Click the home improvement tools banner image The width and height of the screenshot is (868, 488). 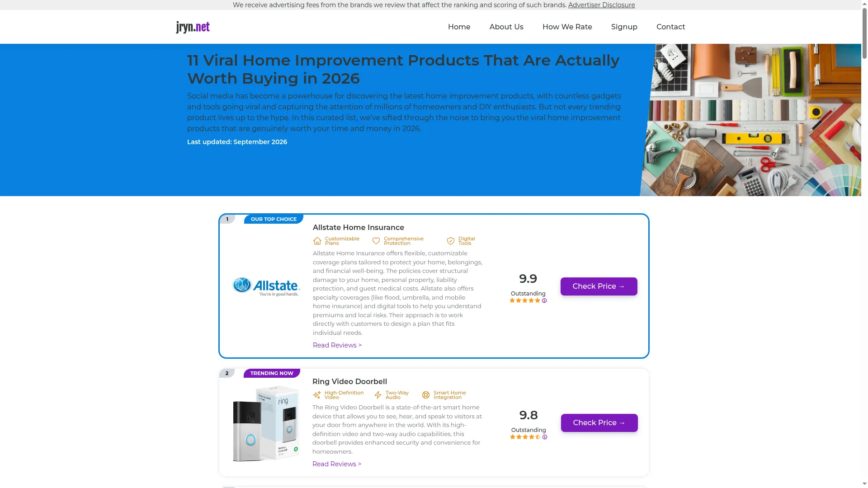coord(751,120)
